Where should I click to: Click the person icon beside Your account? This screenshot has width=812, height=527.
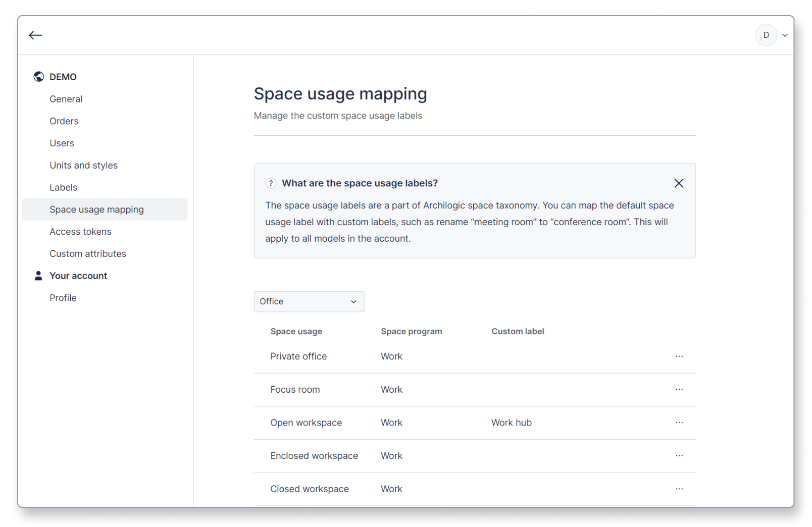pyautogui.click(x=38, y=276)
